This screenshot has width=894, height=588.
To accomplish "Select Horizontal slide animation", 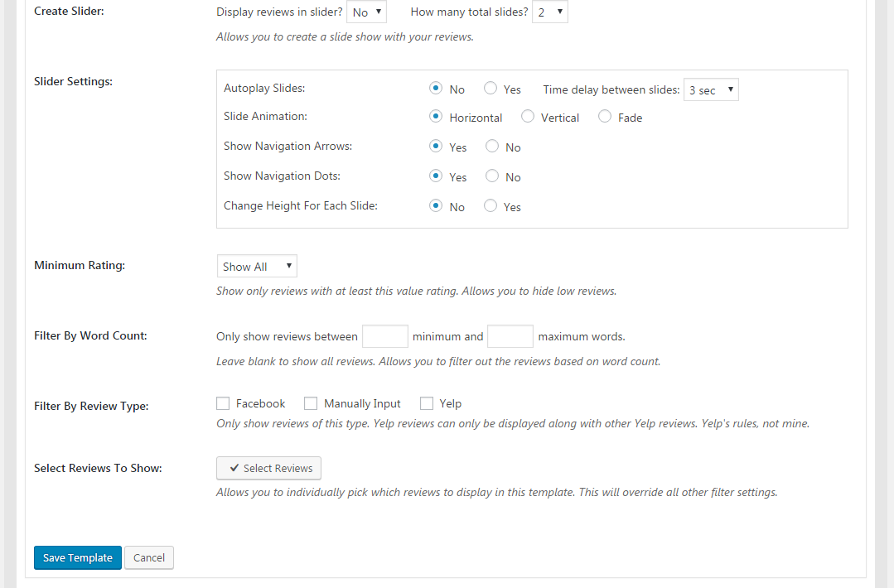I will tap(436, 117).
